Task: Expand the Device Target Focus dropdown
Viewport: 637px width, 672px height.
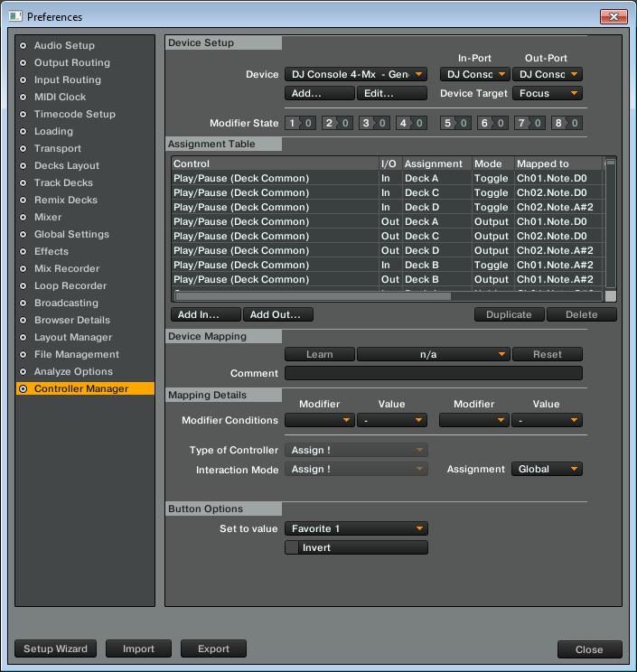Action: coord(547,93)
